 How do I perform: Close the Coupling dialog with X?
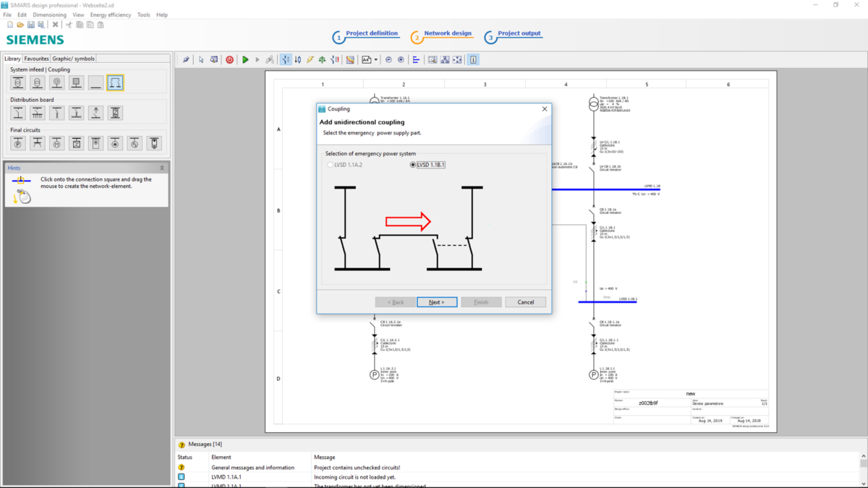(x=545, y=109)
